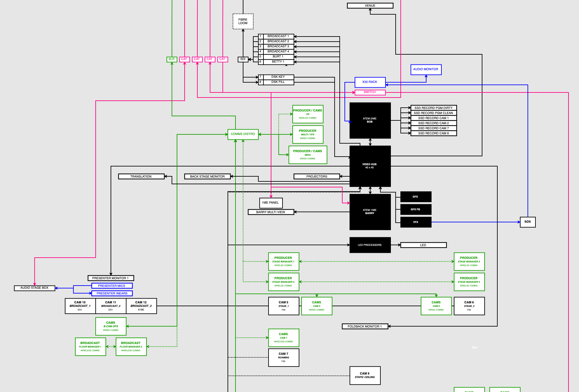Click the TRANSLATION box

(141, 176)
